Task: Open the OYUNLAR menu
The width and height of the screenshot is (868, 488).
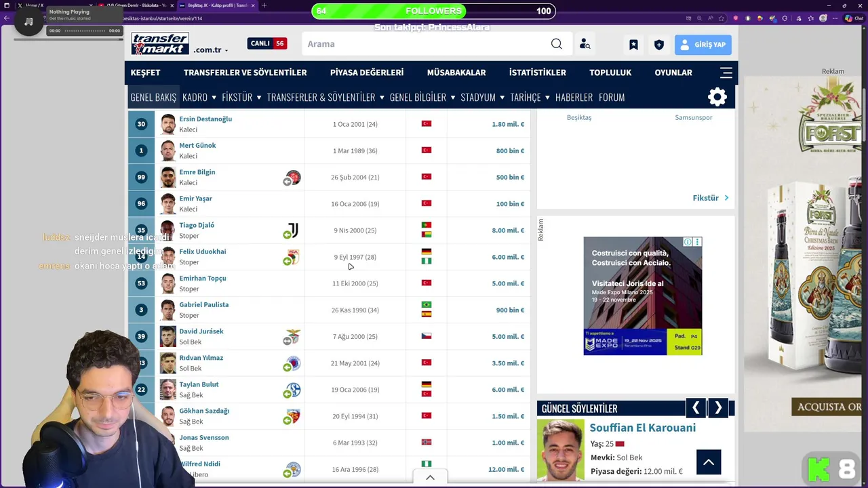Action: pos(673,73)
